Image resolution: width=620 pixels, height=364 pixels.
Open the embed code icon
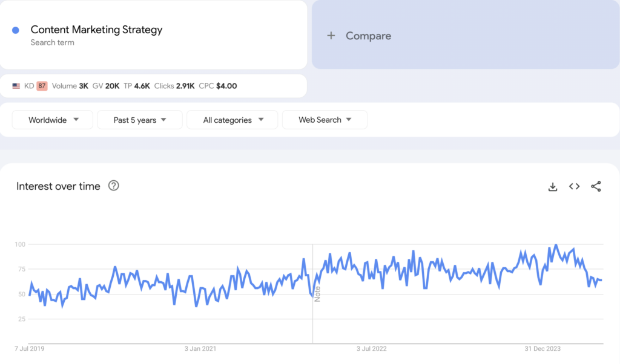point(574,187)
